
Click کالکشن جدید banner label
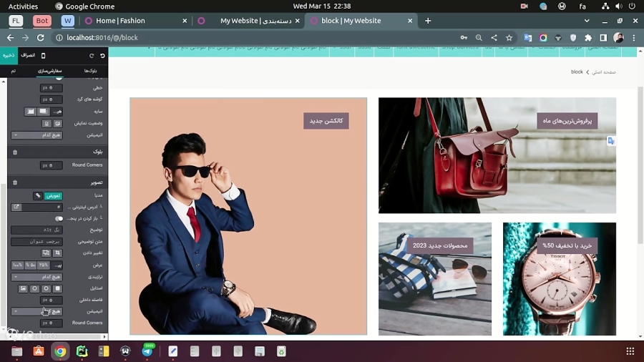point(326,121)
